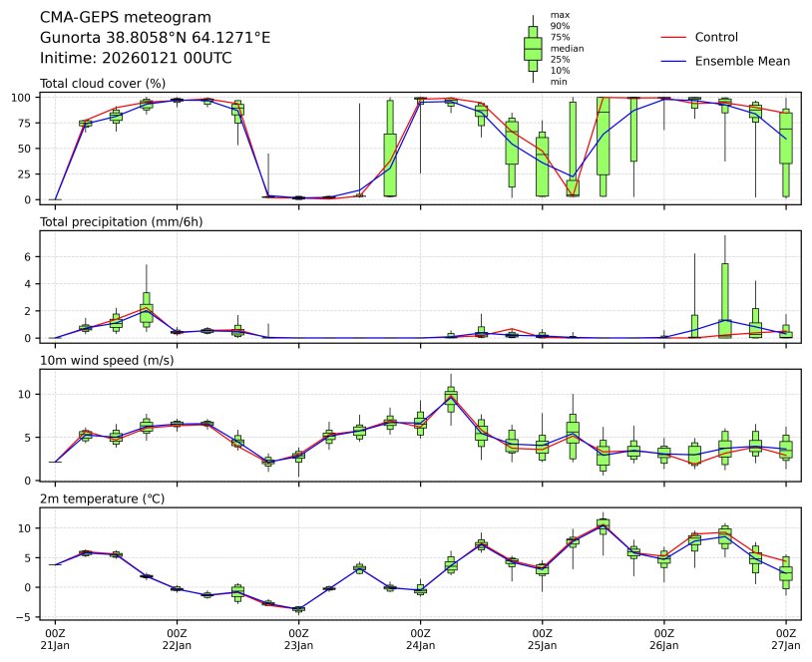
Task: Click the "Initime: 20260121 00UTC" text
Action: (136, 58)
